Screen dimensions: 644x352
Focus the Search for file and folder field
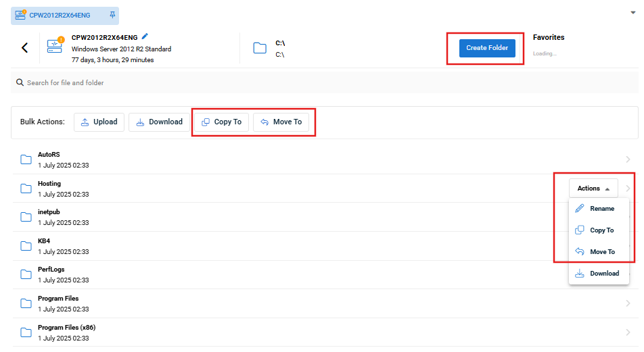(x=325, y=82)
